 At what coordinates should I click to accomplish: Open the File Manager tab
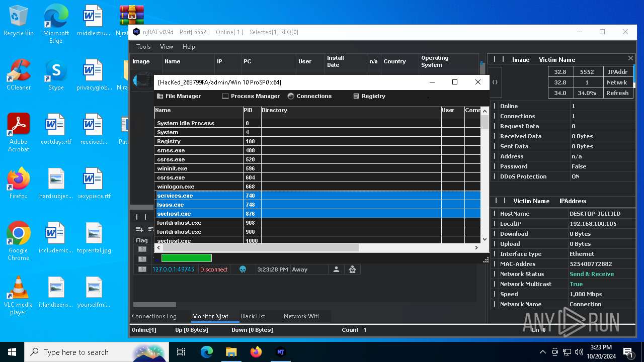coord(179,96)
